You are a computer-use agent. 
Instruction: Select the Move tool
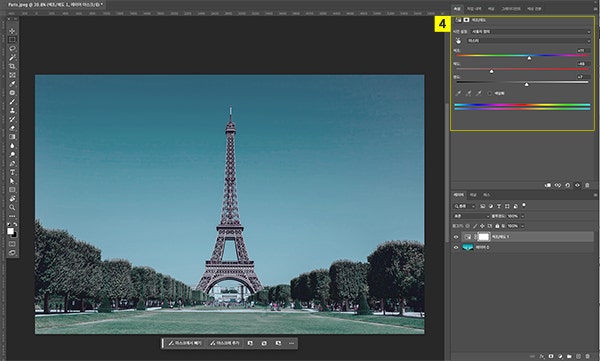[x=12, y=31]
